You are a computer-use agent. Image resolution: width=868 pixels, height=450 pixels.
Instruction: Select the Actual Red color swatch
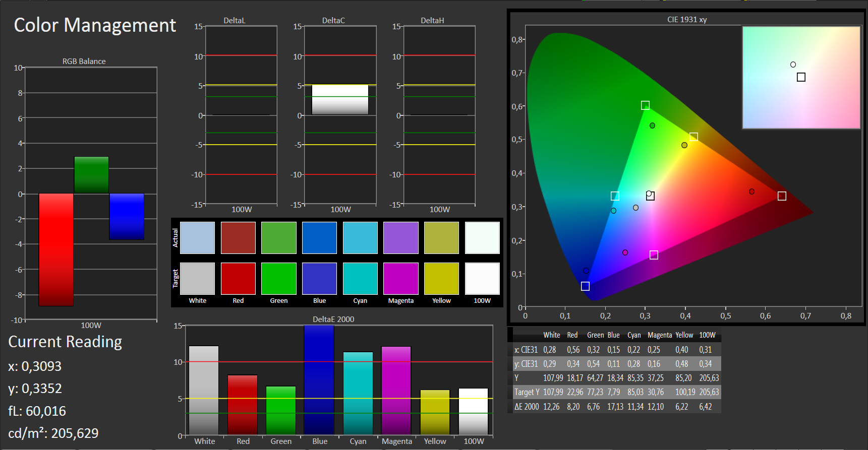point(238,238)
